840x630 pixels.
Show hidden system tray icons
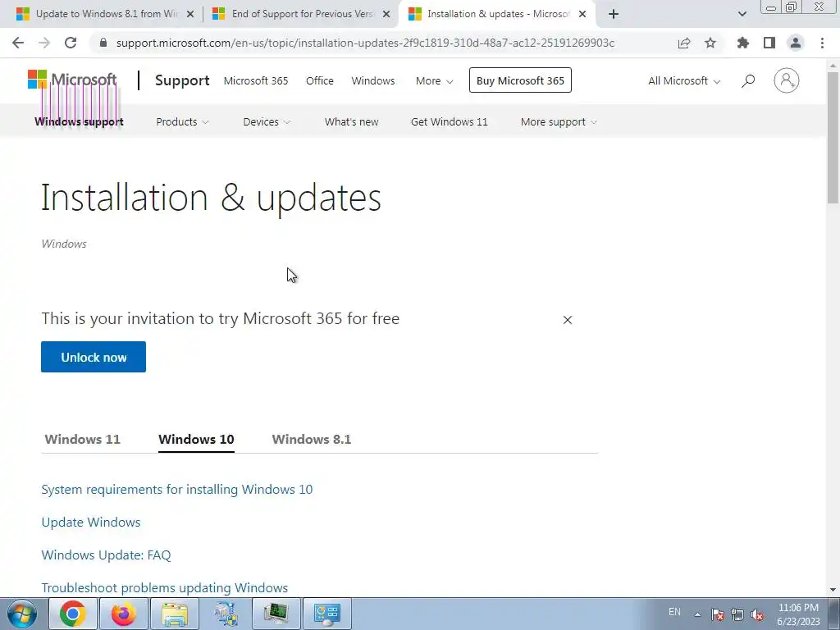[697, 614]
